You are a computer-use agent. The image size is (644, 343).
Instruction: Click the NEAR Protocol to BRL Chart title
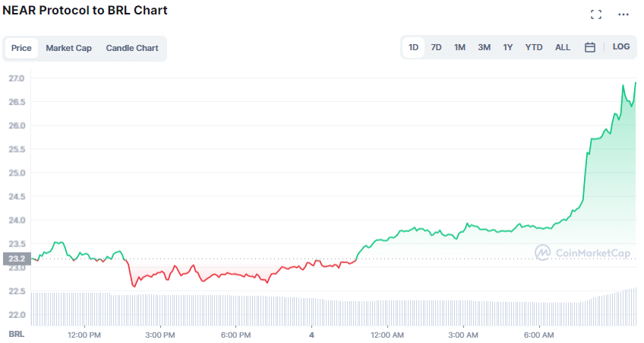tap(85, 11)
